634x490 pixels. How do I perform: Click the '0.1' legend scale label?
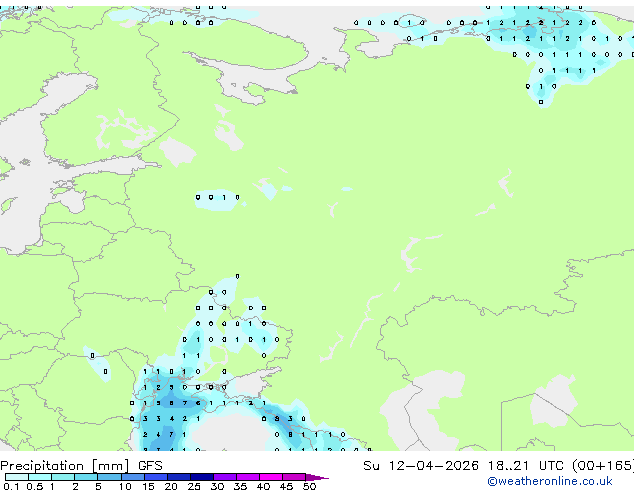pos(11,486)
